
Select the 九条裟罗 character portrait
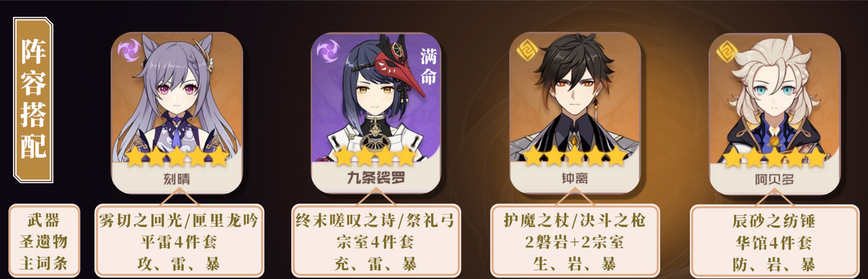pyautogui.click(x=376, y=113)
